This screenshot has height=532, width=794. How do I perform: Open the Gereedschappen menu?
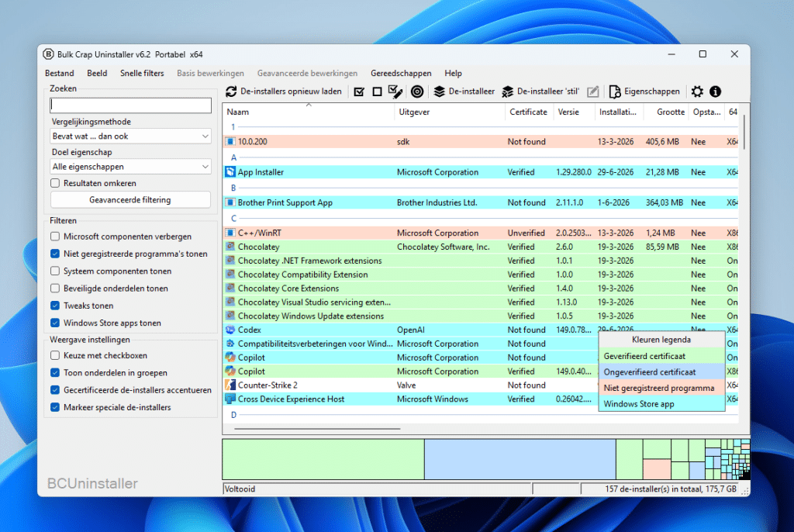coord(401,73)
